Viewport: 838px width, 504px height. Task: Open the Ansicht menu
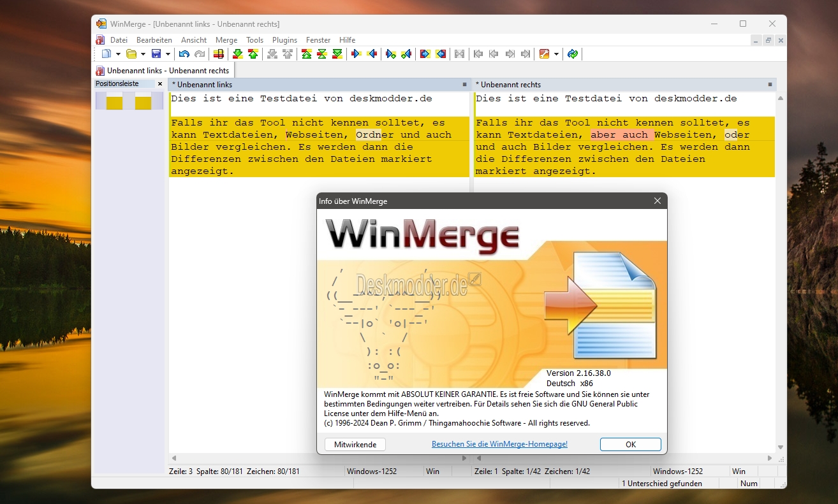(x=194, y=40)
